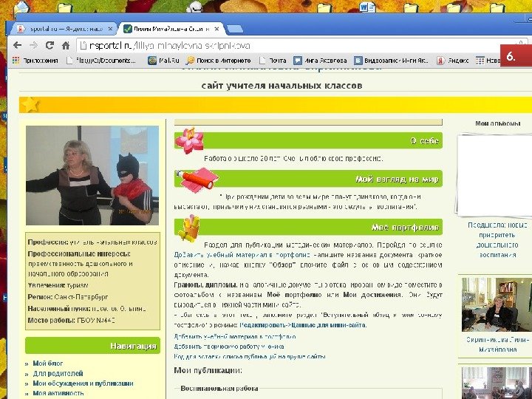
Task: Click the teacher profile photo
Action: click(x=92, y=175)
